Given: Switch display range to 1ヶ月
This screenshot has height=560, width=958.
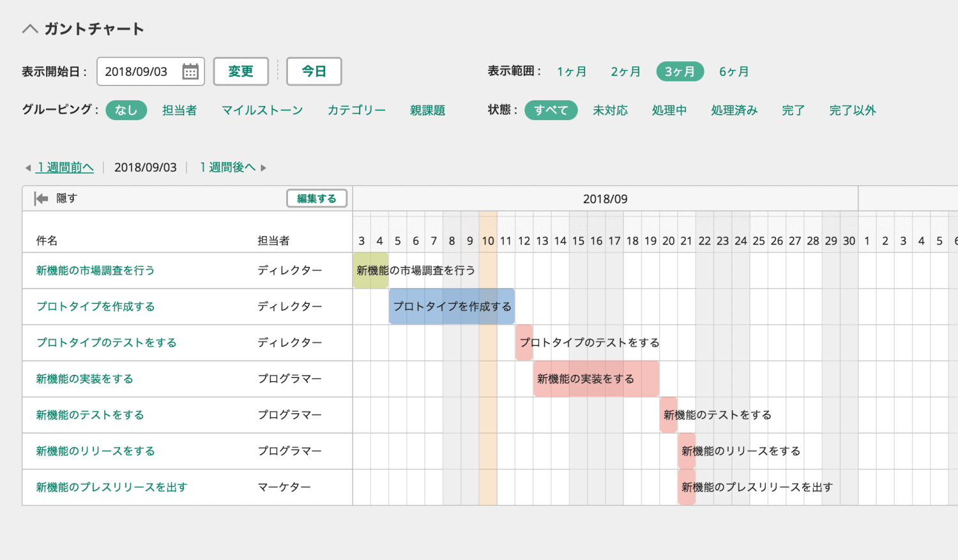Looking at the screenshot, I should pyautogui.click(x=571, y=72).
